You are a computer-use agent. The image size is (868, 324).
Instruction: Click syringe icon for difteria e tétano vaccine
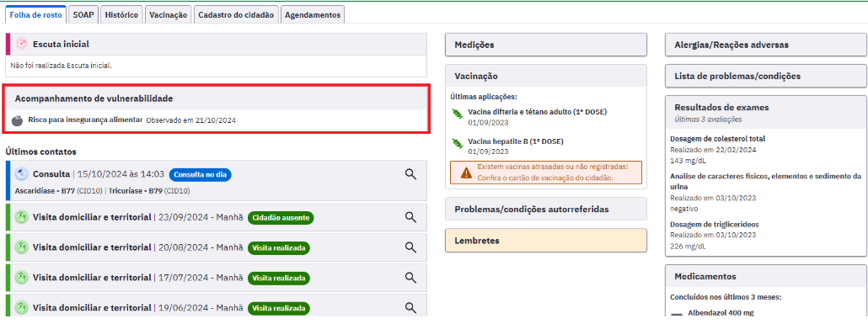(458, 114)
